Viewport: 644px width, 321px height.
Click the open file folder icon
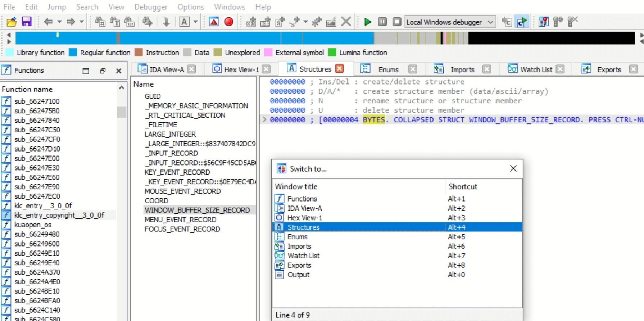click(x=12, y=22)
